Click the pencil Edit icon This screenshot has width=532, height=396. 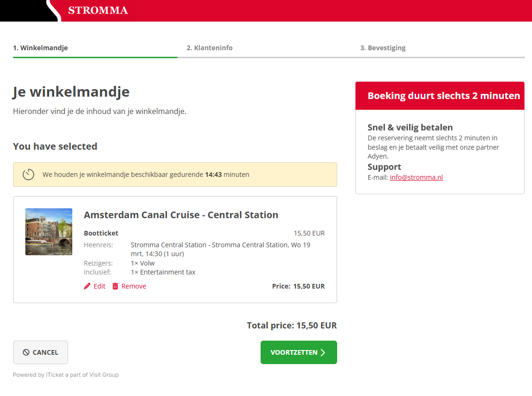point(87,286)
